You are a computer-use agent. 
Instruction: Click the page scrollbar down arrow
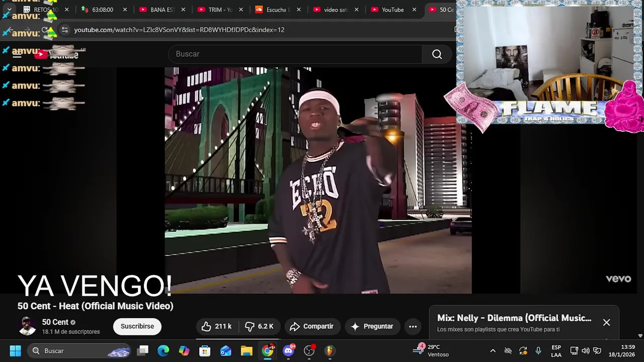[640, 335]
